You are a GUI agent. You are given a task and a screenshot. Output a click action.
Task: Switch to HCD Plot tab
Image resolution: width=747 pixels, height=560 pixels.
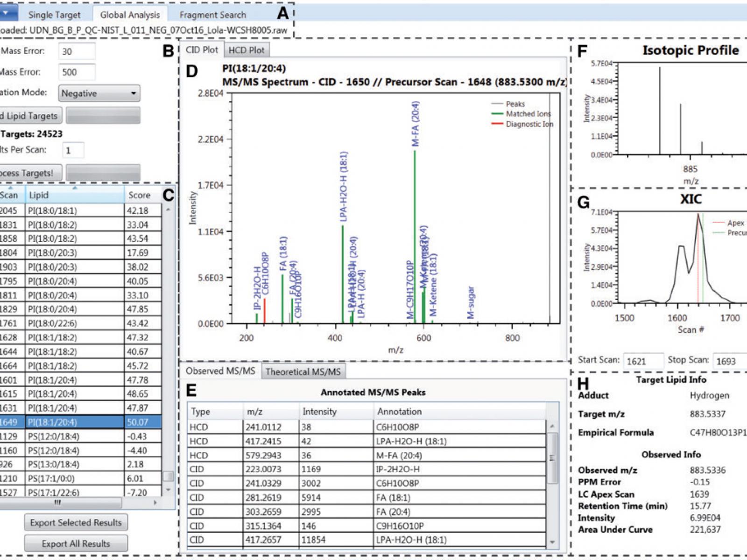(x=246, y=50)
